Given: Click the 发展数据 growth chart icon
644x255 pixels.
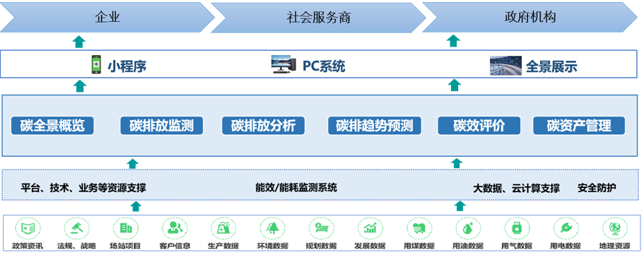Looking at the screenshot, I should (370, 228).
